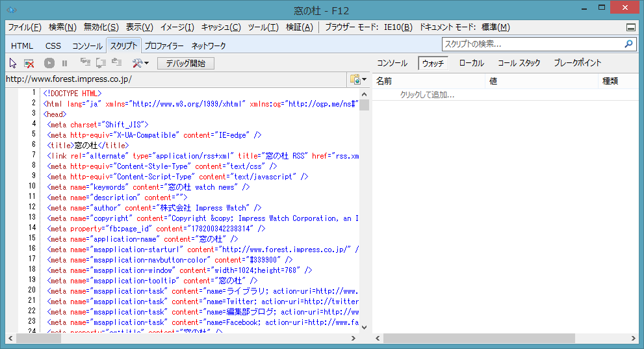Minimize the F12 window
The height and width of the screenshot is (349, 644).
584,8
